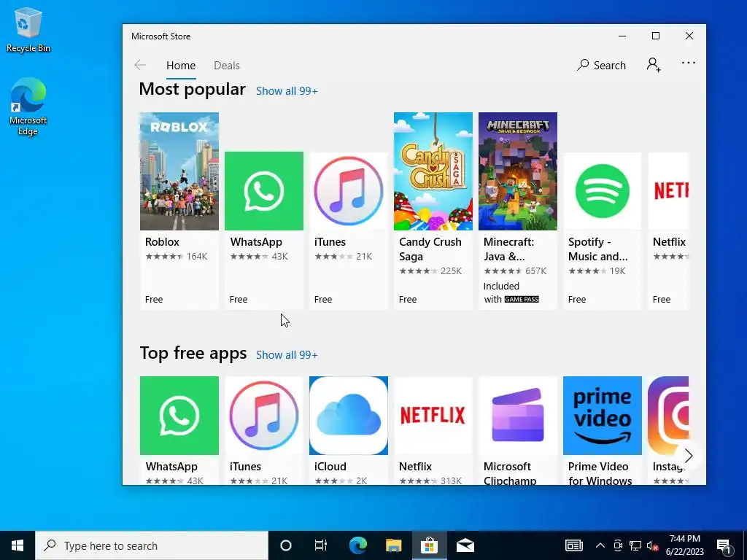This screenshot has height=560, width=747.
Task: Show all 99+ Most popular apps
Action: click(x=287, y=91)
